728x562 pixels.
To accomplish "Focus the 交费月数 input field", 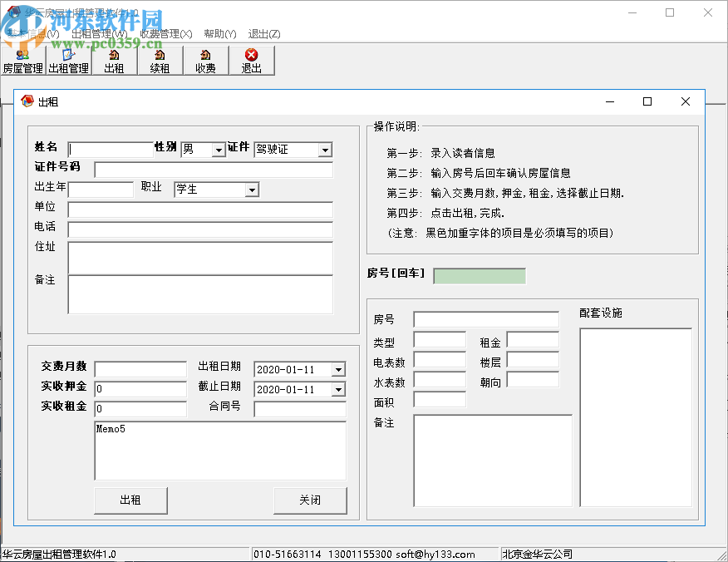I will 140,369.
